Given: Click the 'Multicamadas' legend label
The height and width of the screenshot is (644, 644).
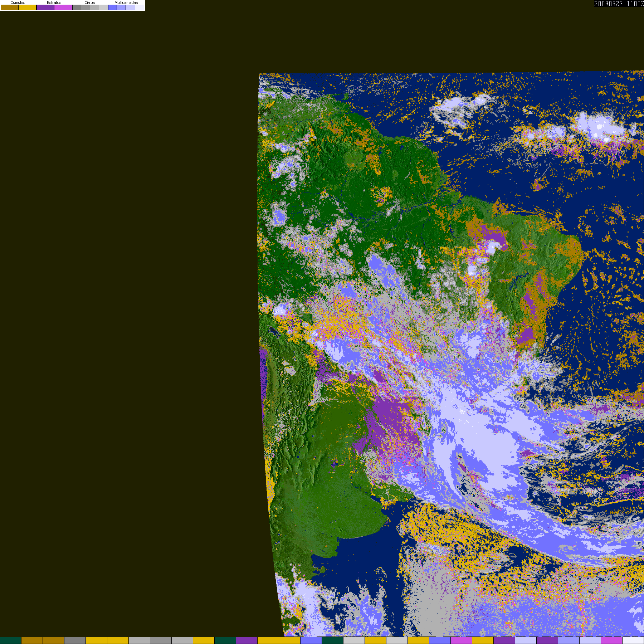Looking at the screenshot, I should 126,3.
